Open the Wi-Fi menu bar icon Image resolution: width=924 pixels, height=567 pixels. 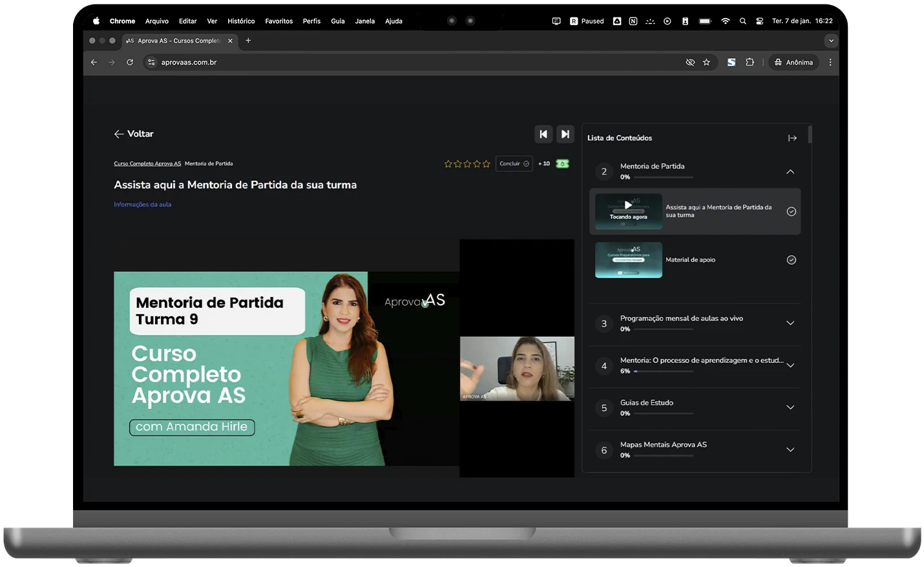[725, 21]
